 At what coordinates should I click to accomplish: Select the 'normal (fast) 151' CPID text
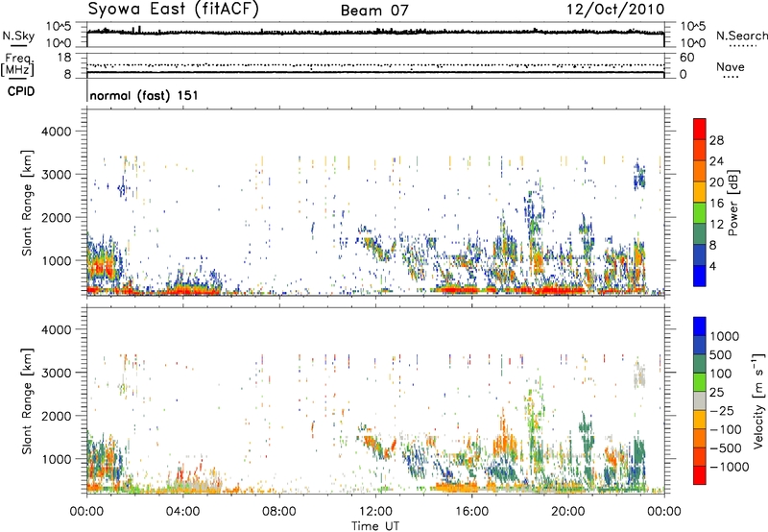coord(144,95)
